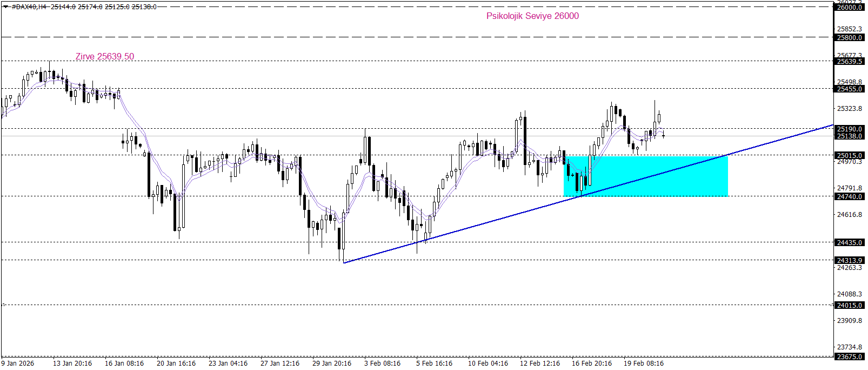Click the 25323.8 price scale value
The image size is (868, 370).
[x=849, y=109]
